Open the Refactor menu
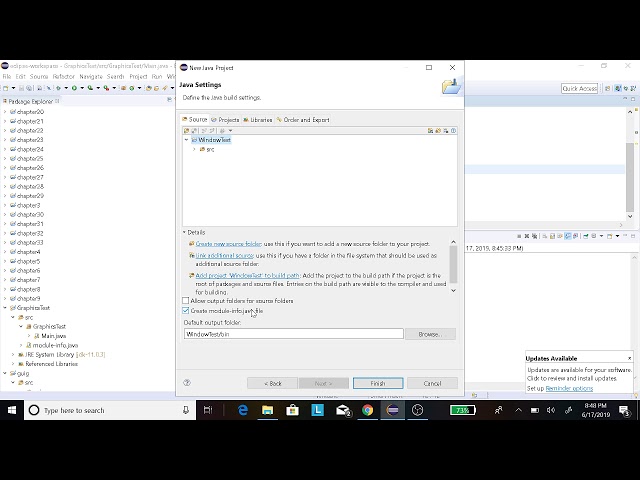640x480 pixels. tap(64, 76)
